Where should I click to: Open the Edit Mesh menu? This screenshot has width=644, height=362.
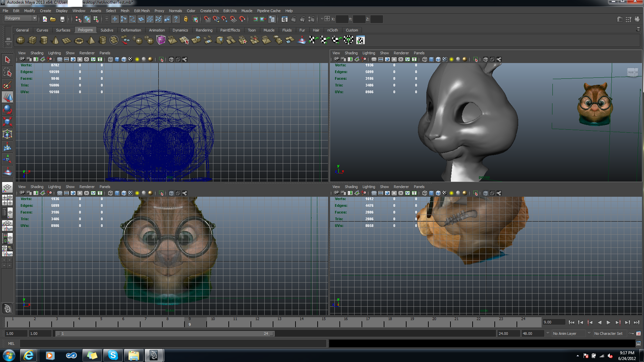point(142,11)
